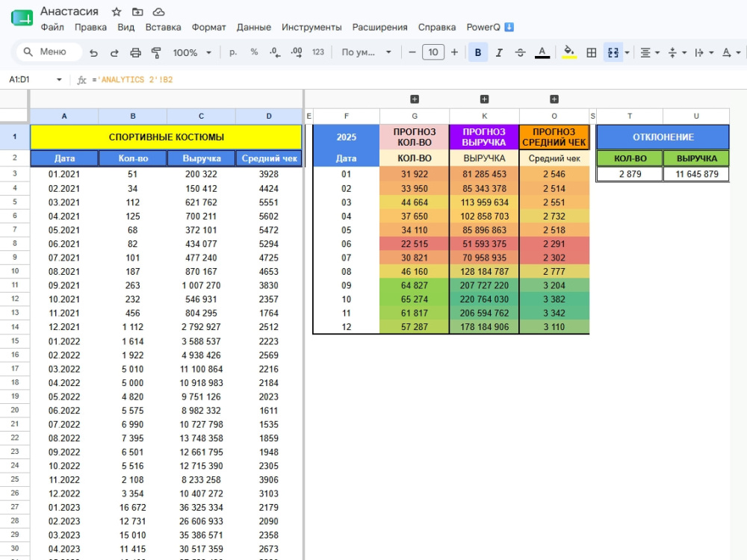Open the font family dropdown
Viewport: 747px width, 560px height.
[366, 52]
